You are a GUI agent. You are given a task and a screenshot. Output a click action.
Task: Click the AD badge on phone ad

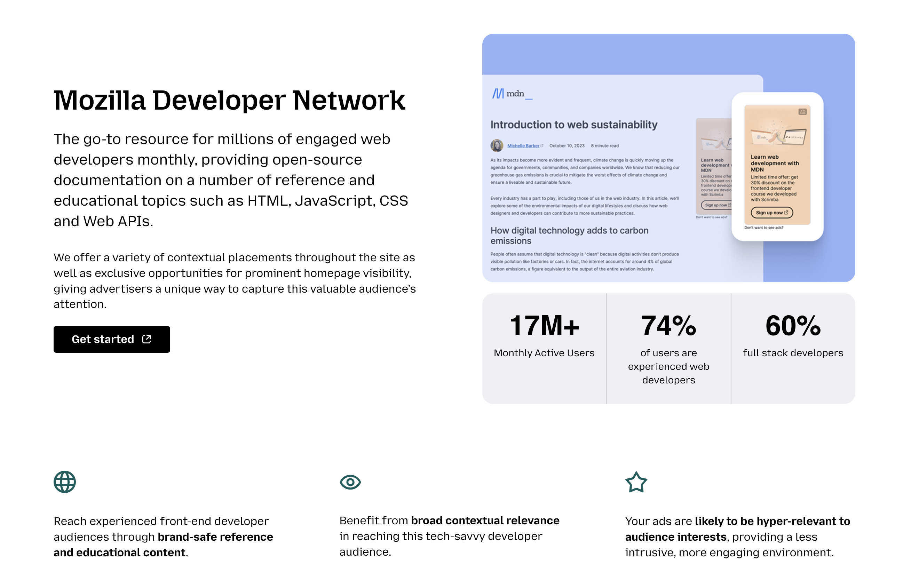802,112
